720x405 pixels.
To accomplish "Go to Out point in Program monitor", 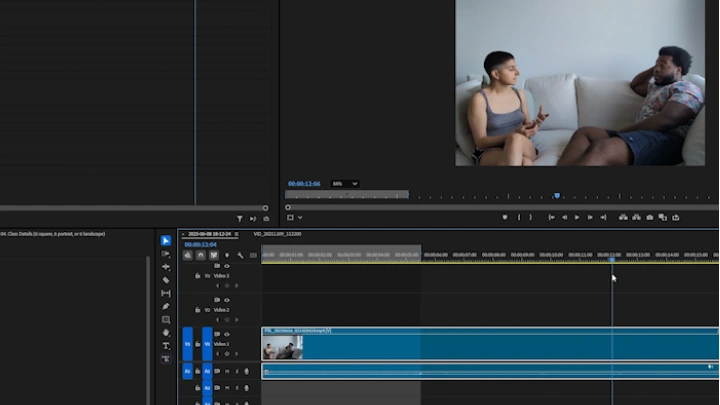I will pyautogui.click(x=603, y=218).
